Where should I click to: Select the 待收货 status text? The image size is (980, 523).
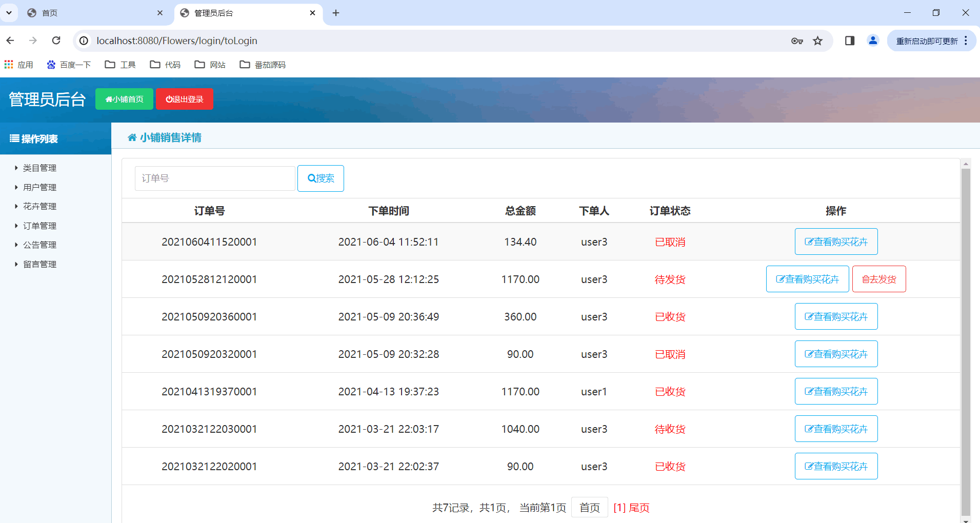coord(670,429)
